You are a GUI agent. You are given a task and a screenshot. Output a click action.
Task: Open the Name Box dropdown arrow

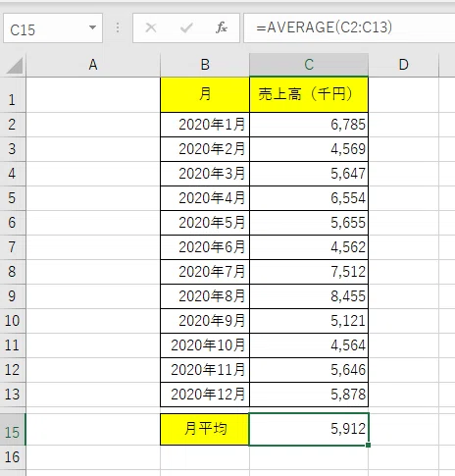(92, 27)
